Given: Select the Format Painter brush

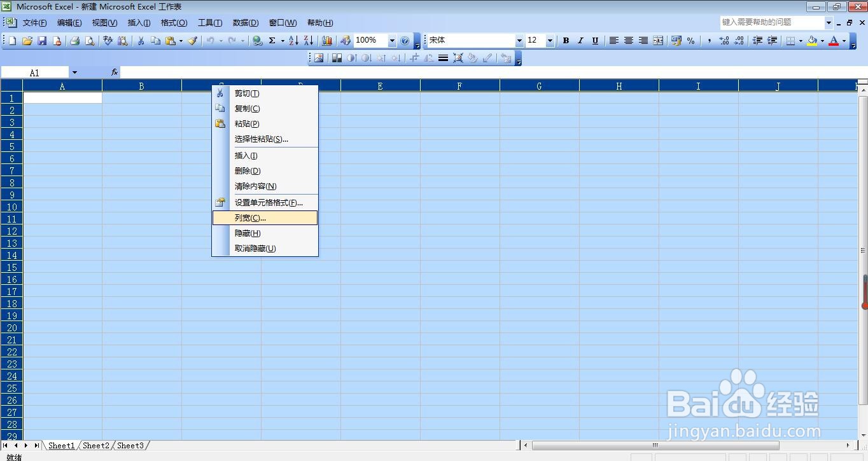Looking at the screenshot, I should tap(192, 41).
